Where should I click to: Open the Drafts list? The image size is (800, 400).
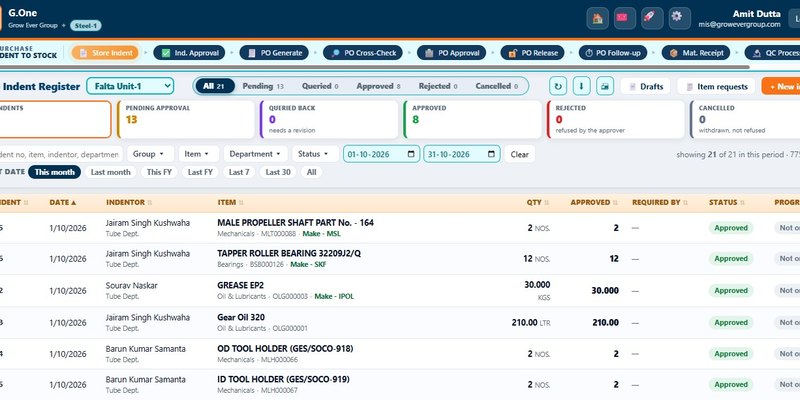pyautogui.click(x=645, y=86)
